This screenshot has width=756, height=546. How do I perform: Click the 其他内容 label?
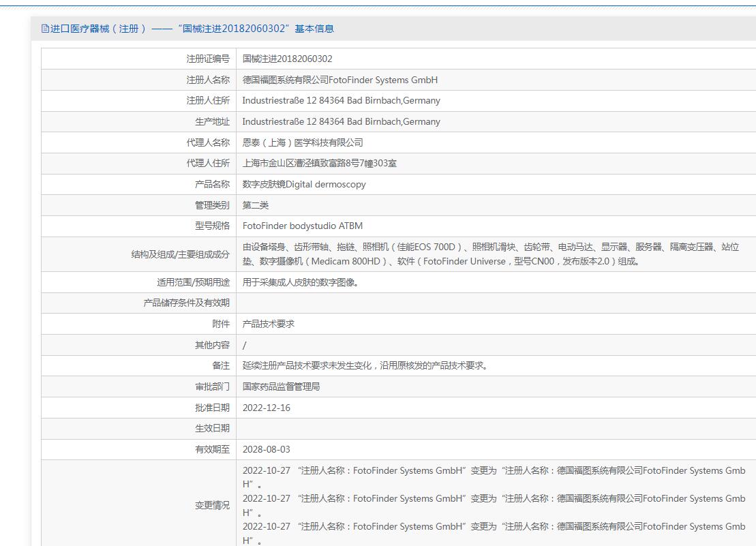tap(212, 345)
